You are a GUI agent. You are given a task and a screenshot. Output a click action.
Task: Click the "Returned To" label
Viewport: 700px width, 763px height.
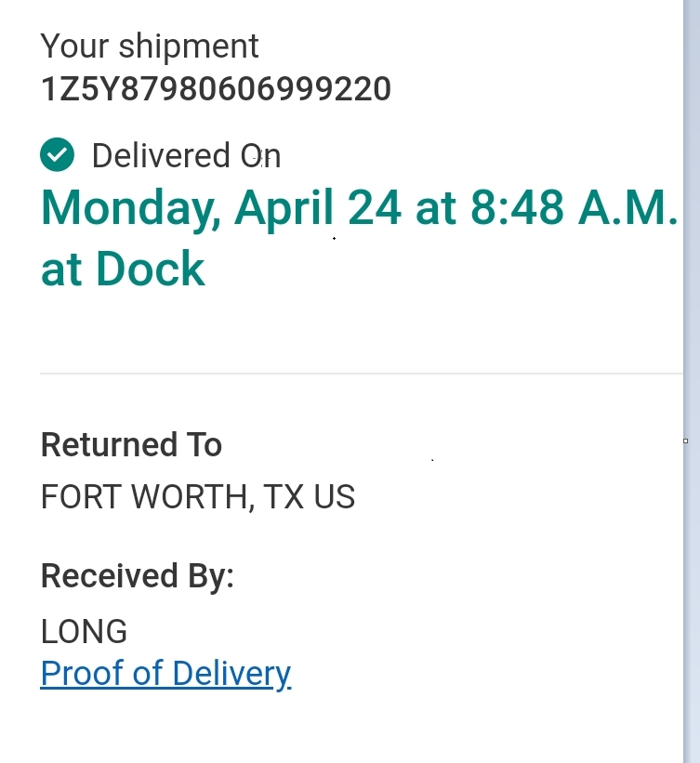131,445
